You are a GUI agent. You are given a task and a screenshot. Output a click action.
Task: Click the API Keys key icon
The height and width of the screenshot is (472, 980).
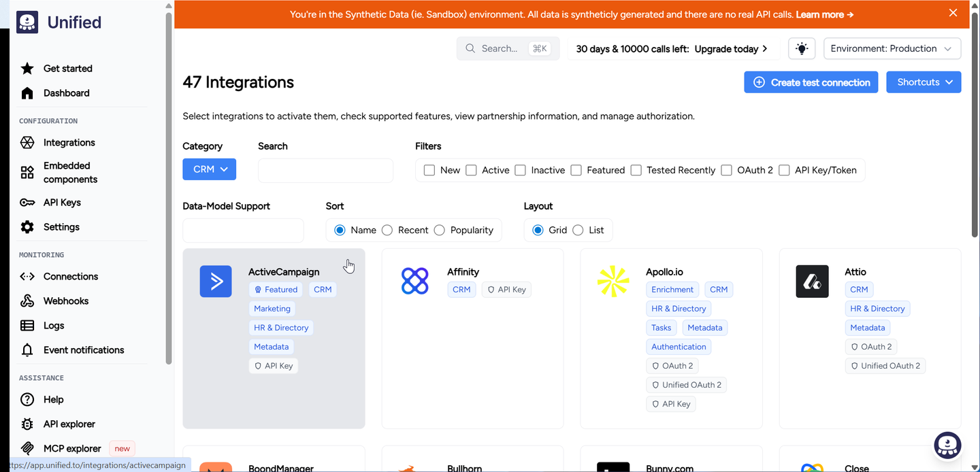click(27, 203)
